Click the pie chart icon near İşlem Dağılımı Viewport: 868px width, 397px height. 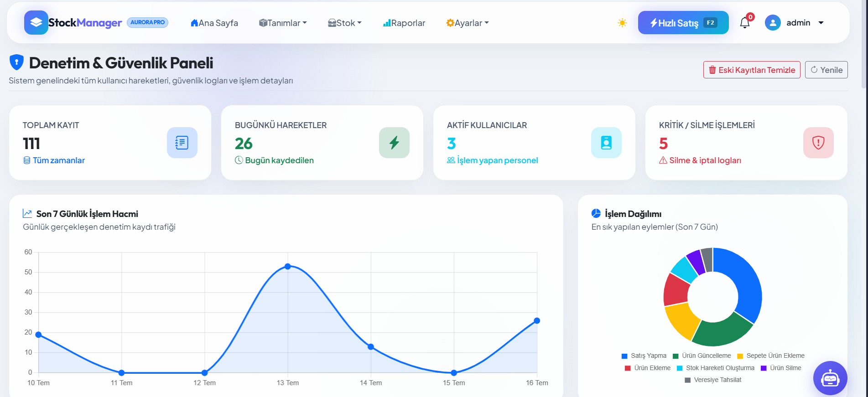point(596,213)
